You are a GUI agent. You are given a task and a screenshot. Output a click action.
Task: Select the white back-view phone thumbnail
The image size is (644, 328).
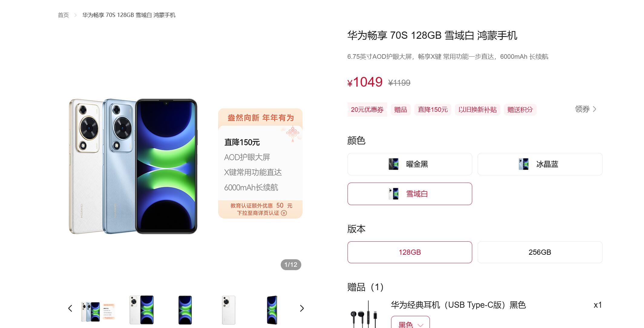229,310
